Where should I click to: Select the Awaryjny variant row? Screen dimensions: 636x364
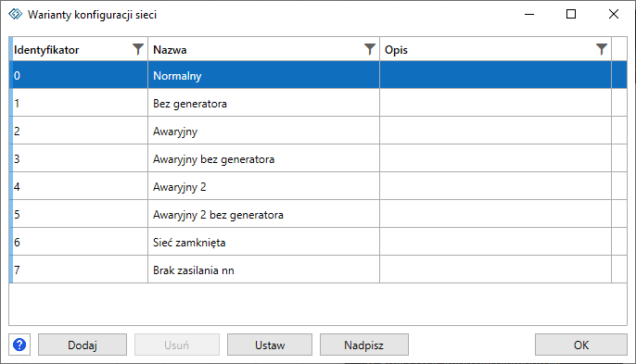[318, 131]
